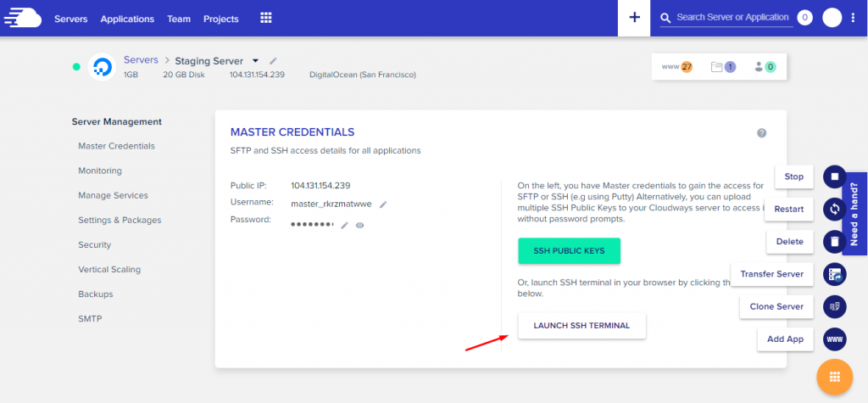This screenshot has height=403, width=868.
Task: Click the green server status dot
Action: [76, 67]
